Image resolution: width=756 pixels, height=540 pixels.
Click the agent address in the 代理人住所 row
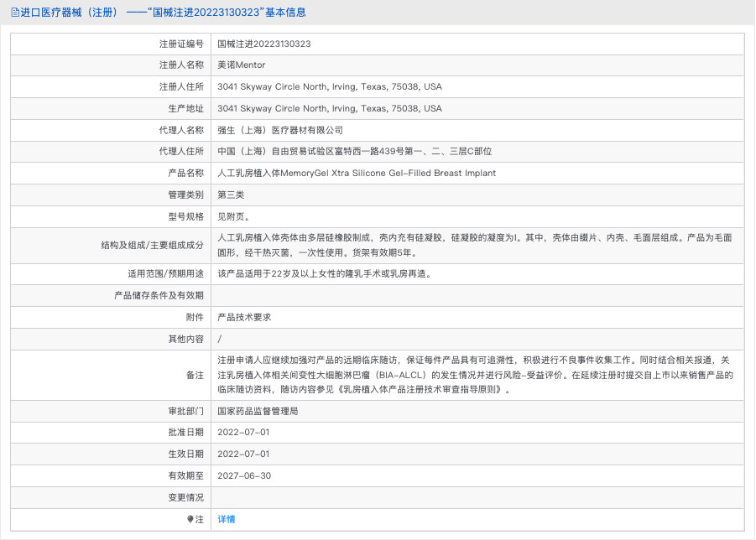click(x=354, y=152)
